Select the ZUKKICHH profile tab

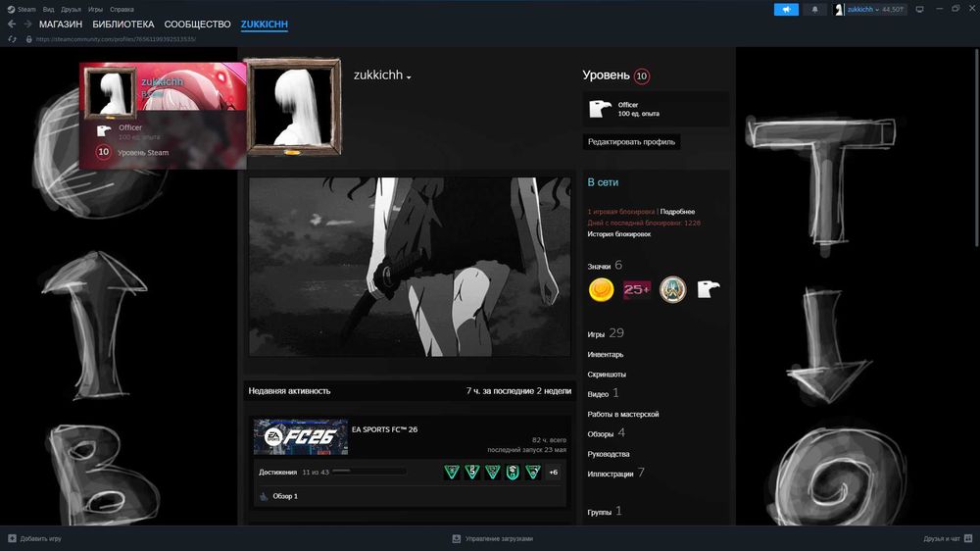tap(265, 24)
